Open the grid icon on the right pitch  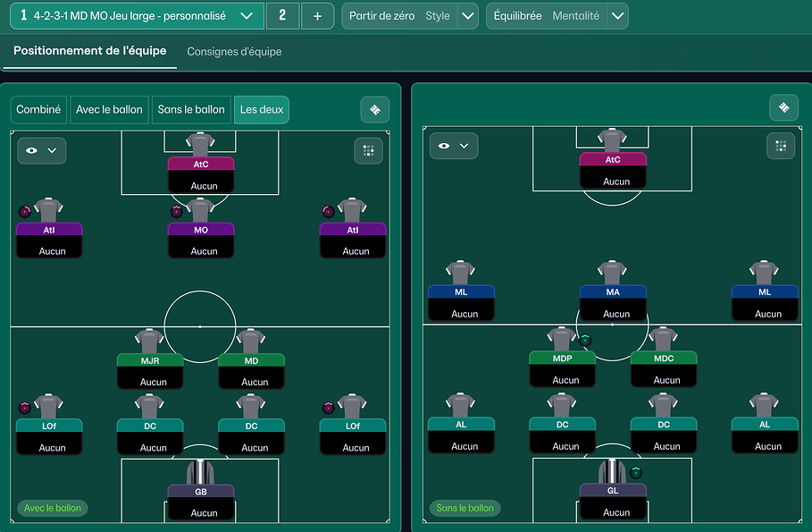click(780, 146)
